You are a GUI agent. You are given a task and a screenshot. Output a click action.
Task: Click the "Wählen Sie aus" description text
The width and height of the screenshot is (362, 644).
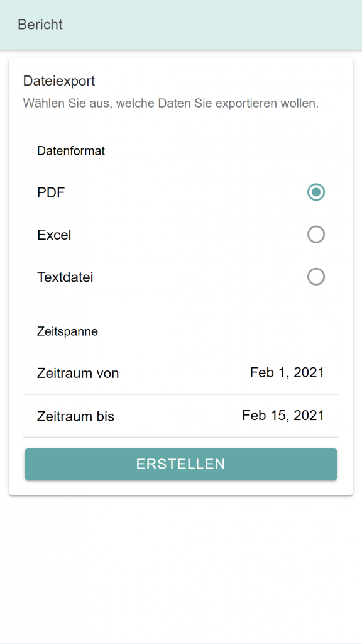click(x=171, y=103)
